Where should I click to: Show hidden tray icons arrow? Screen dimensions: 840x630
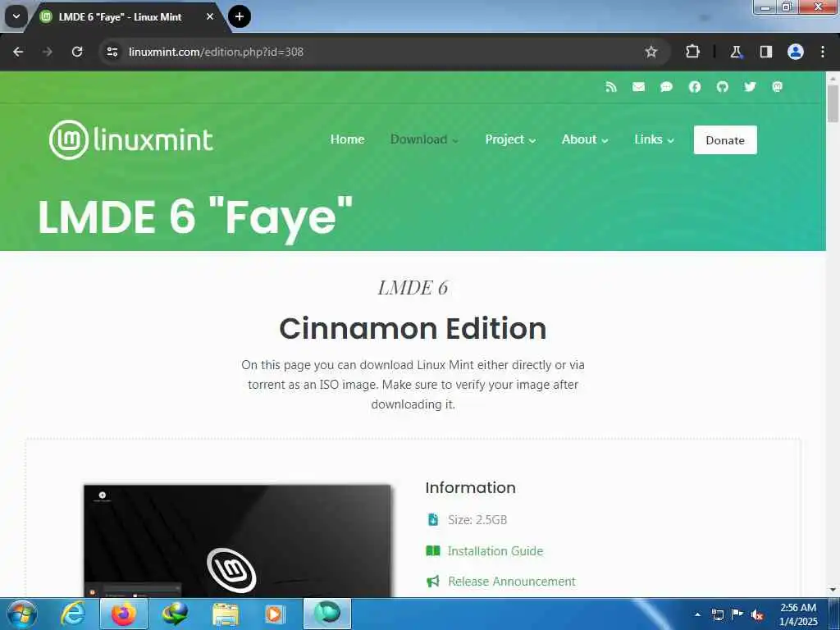coord(697,615)
